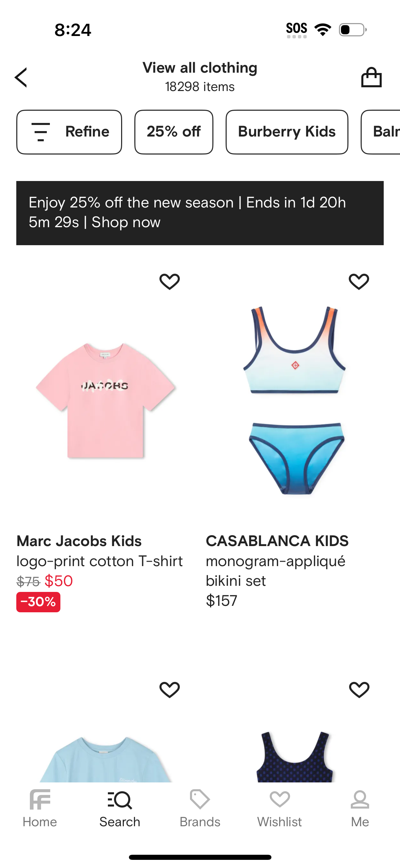The width and height of the screenshot is (400, 868).
Task: Toggle heart on CASABLANCA KIDS bikini set
Action: [x=359, y=282]
